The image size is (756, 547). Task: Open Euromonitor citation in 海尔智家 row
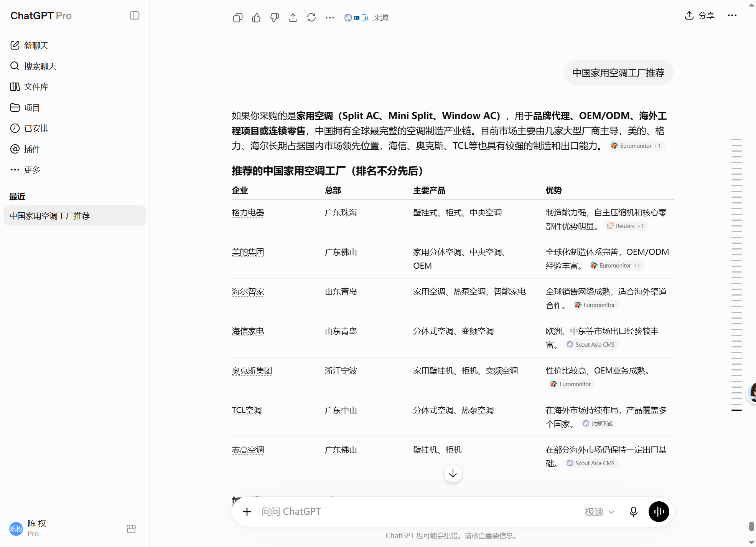click(x=596, y=305)
